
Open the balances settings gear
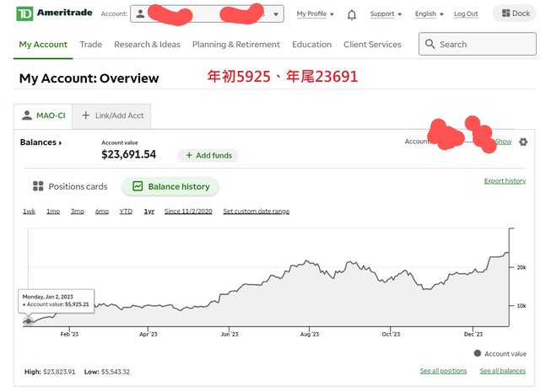(522, 142)
